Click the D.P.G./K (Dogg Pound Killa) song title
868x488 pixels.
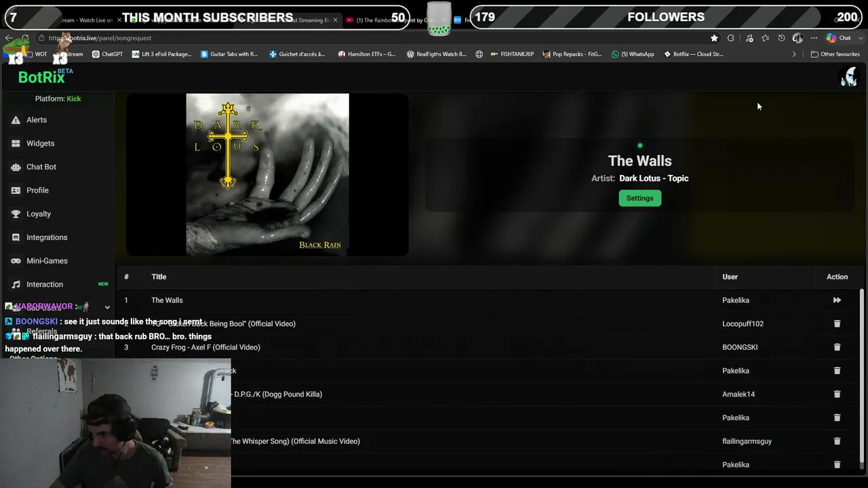coord(278,394)
